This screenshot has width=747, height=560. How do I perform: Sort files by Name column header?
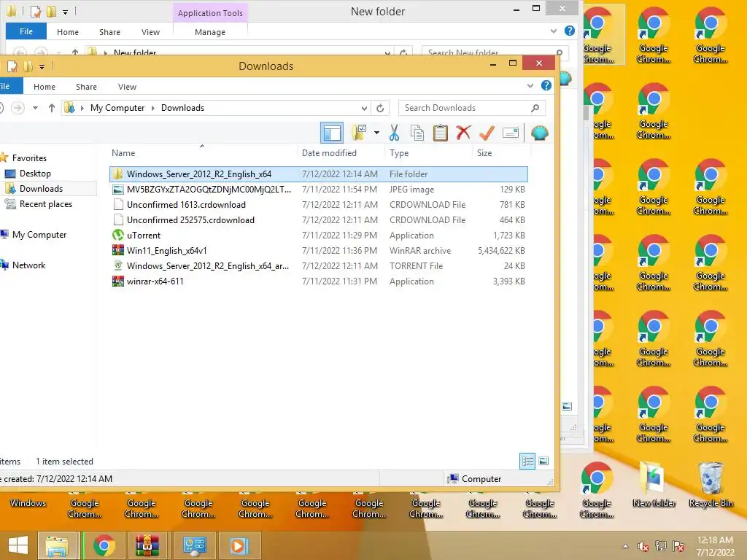click(123, 153)
